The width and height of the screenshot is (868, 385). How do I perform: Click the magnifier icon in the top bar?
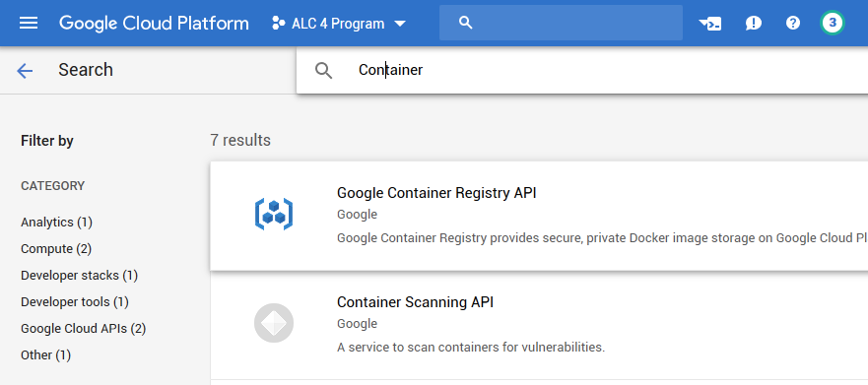click(x=466, y=23)
